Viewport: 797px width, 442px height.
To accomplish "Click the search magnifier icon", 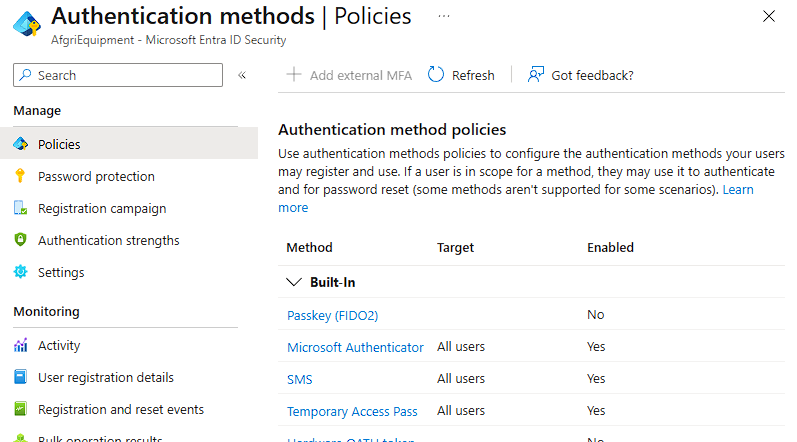I will [x=25, y=75].
